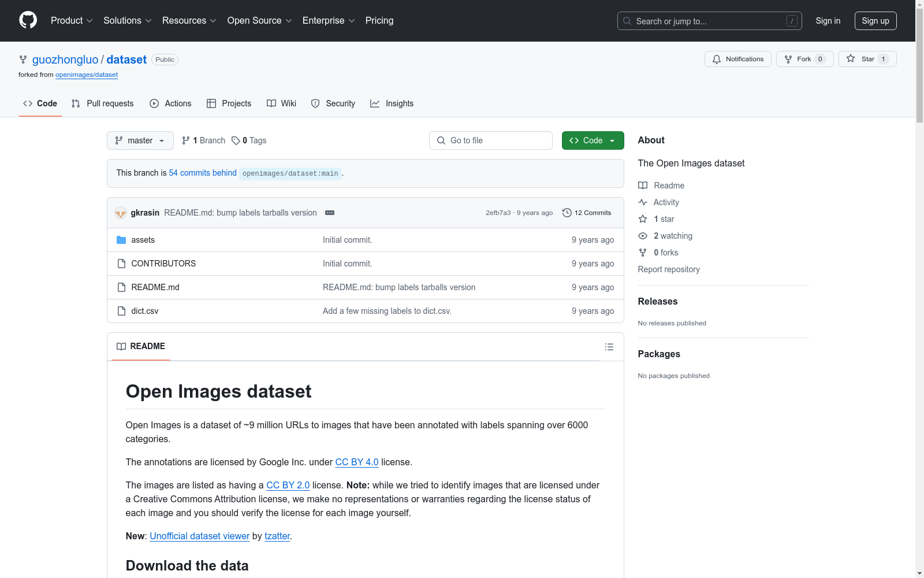Open 'Add a few missing labels to dict.csv.' commit
Image resolution: width=924 pixels, height=578 pixels.
coord(387,311)
